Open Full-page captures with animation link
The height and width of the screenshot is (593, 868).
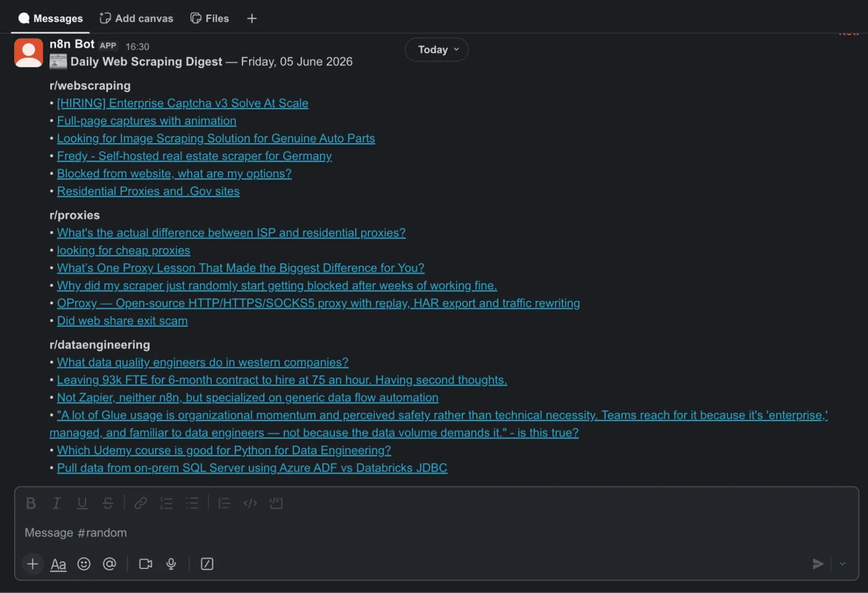pos(147,121)
